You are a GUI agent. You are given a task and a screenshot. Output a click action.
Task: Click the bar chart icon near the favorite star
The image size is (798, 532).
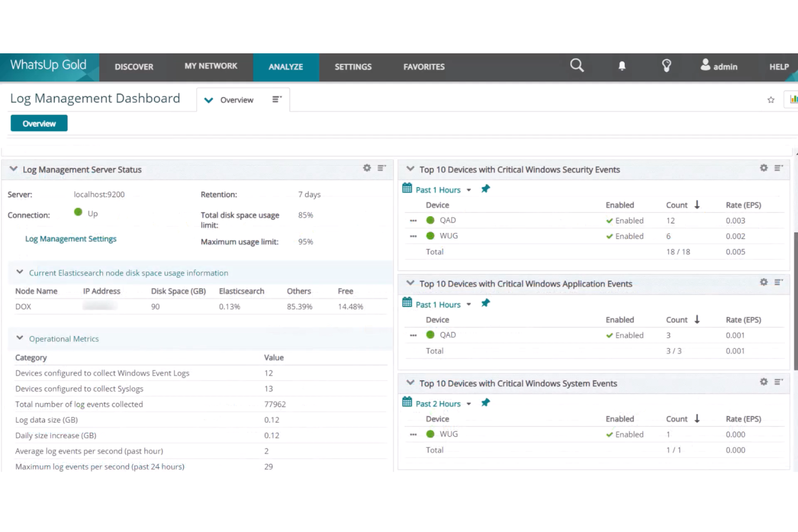(793, 99)
